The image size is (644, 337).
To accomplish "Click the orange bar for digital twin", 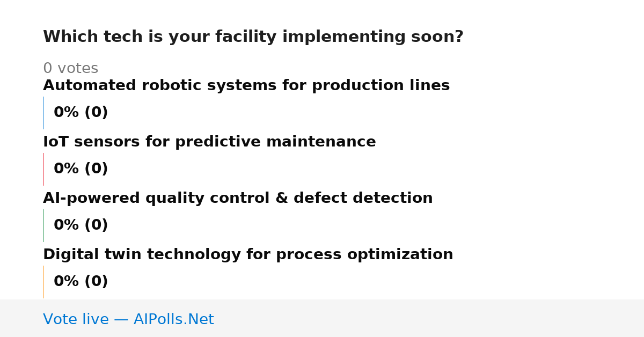I will [43, 282].
